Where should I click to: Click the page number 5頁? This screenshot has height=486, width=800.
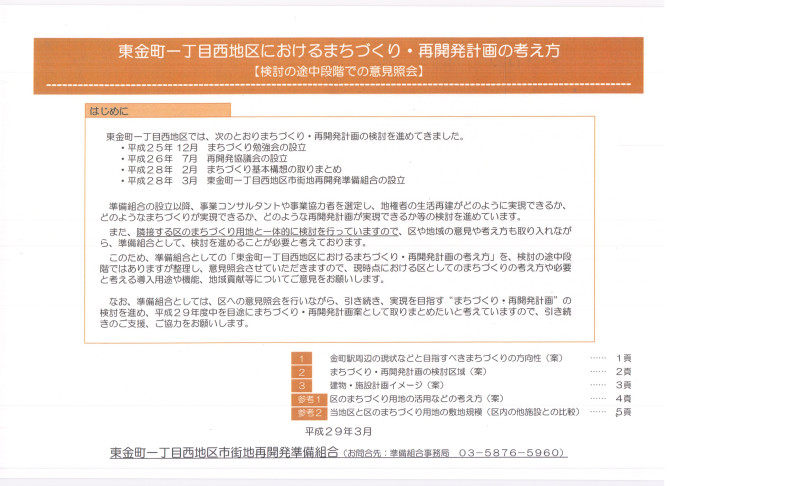623,412
